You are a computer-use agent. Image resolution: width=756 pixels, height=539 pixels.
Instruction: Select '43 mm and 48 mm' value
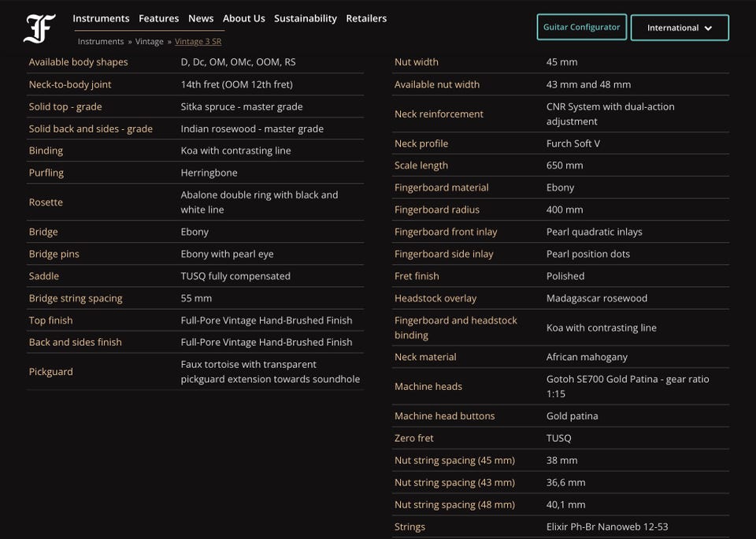click(588, 84)
